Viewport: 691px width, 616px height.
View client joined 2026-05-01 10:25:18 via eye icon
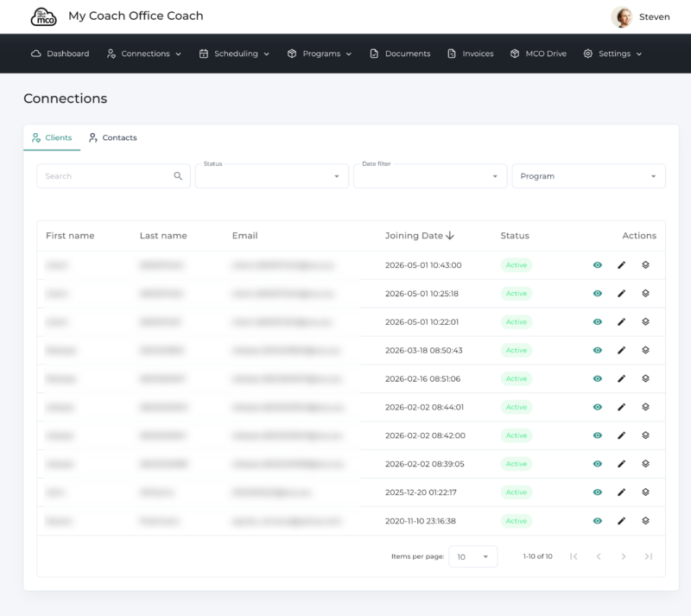(598, 293)
